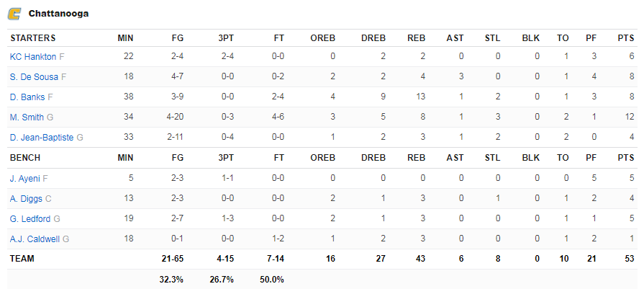The width and height of the screenshot is (644, 289).
Task: Open A.J. Caldwell's player page
Action: click(35, 239)
